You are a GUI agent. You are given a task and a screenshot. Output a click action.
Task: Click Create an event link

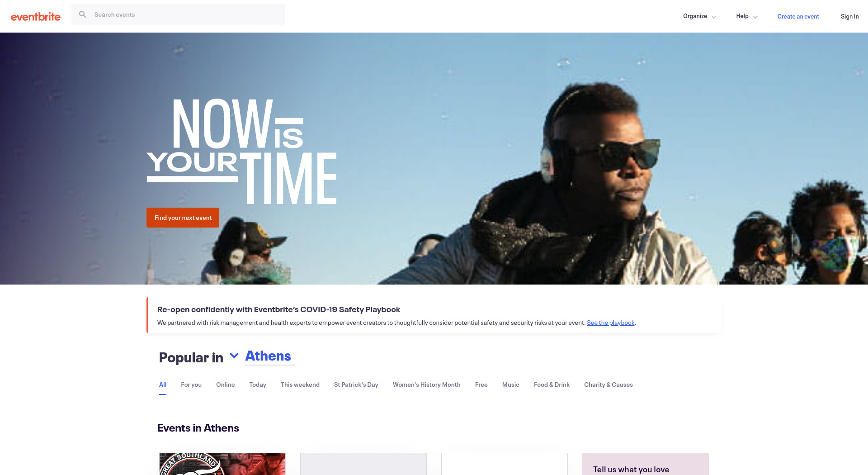click(x=798, y=16)
